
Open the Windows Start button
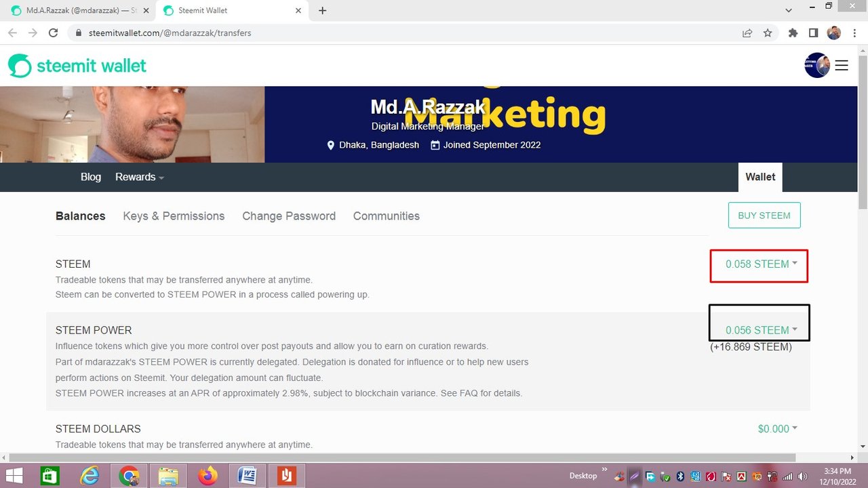point(13,476)
